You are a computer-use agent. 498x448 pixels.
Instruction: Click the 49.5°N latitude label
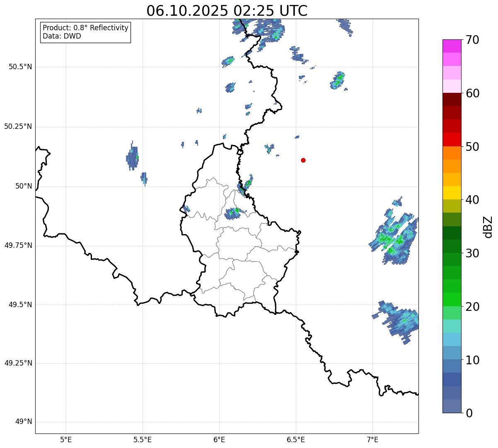[20, 305]
